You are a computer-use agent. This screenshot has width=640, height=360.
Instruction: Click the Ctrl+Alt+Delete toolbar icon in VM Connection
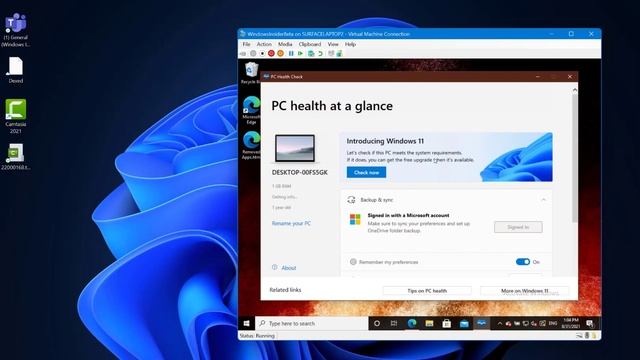tap(243, 53)
